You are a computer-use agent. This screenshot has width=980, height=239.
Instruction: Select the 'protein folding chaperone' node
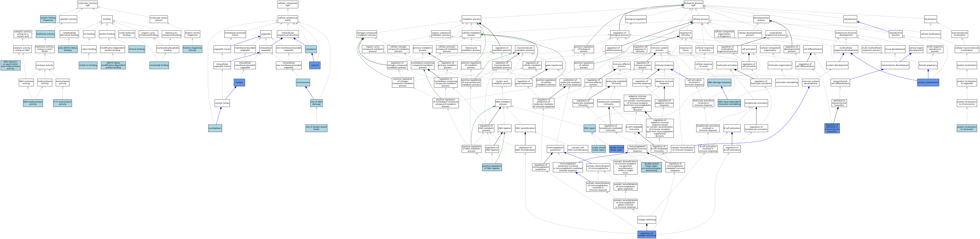click(x=48, y=19)
